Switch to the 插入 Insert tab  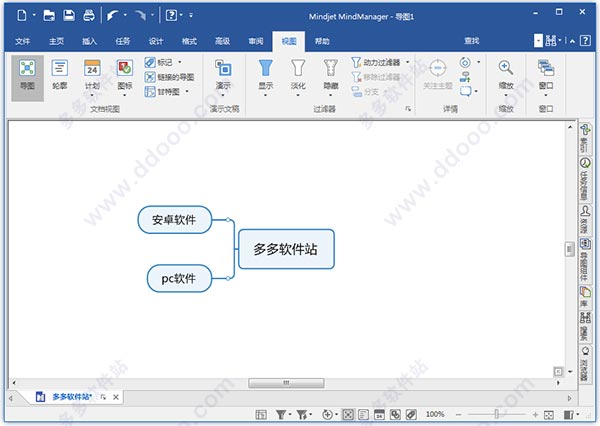pyautogui.click(x=90, y=41)
